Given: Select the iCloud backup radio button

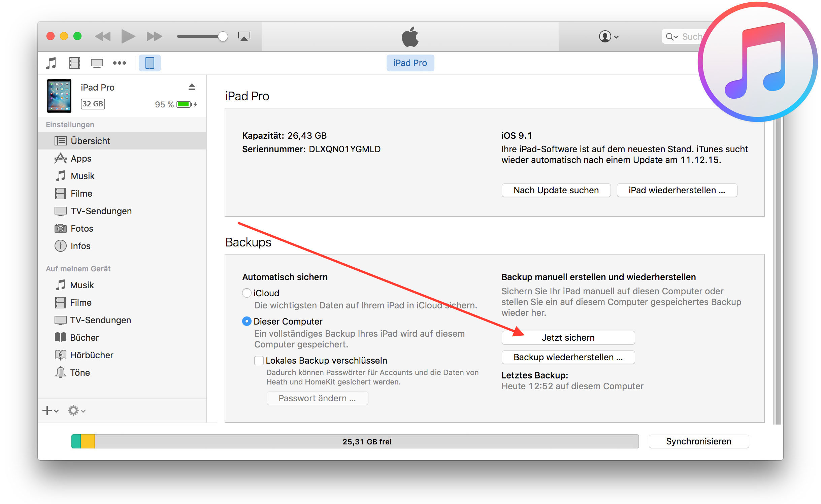Looking at the screenshot, I should point(247,293).
